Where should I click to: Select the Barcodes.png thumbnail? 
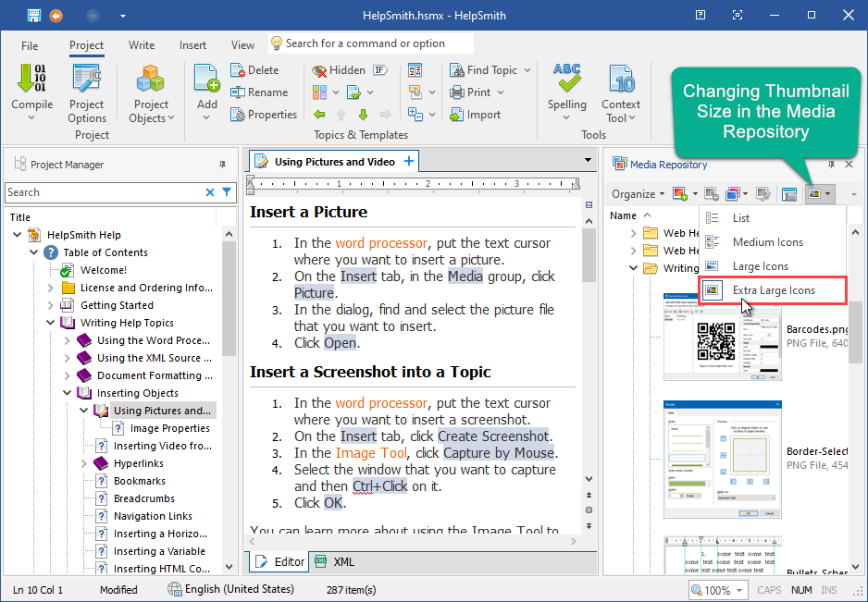[723, 337]
